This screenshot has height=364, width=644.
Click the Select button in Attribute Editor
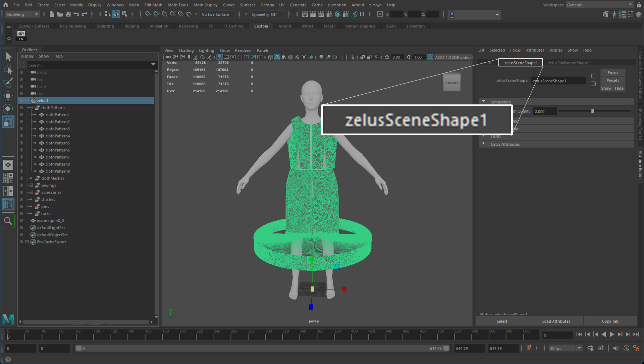pyautogui.click(x=502, y=321)
